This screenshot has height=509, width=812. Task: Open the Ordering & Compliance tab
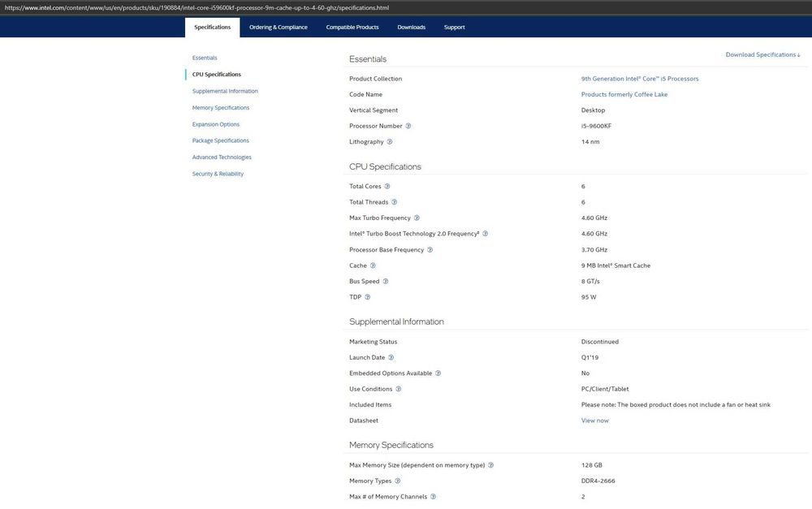(278, 28)
